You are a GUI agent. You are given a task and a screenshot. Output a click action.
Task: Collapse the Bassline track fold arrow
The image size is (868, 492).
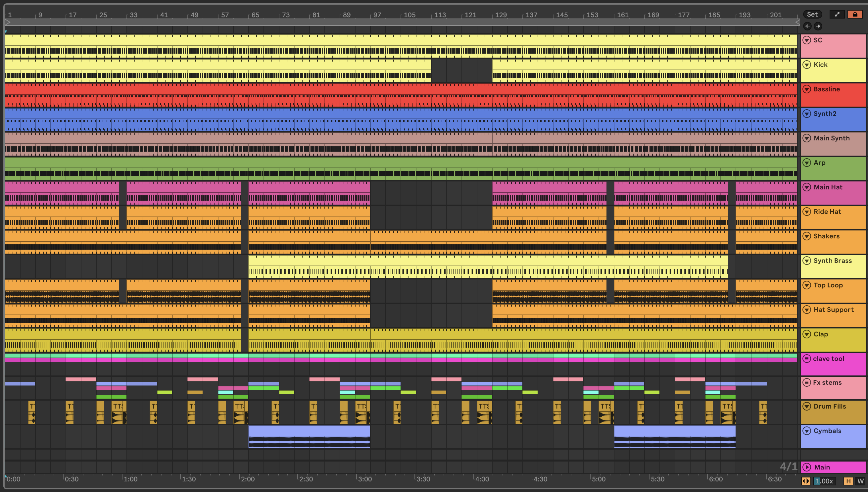(806, 89)
